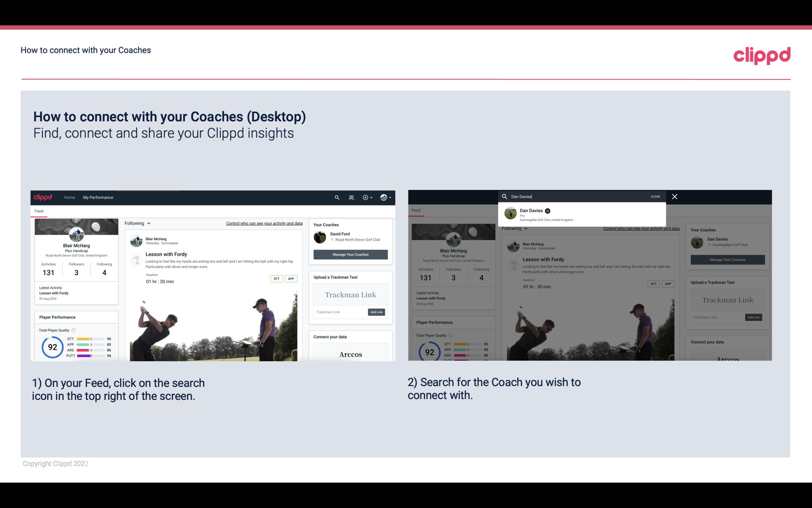Click the Clippd logo in top right

tap(762, 55)
